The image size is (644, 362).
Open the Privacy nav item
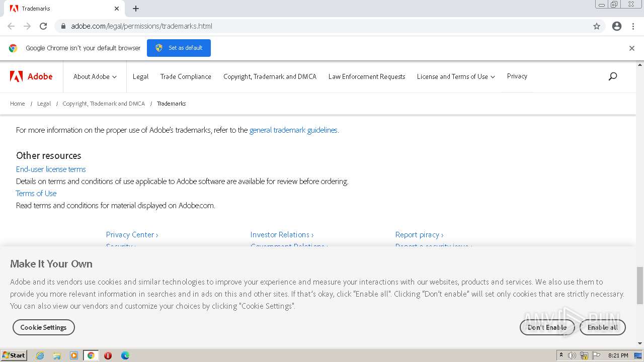517,76
